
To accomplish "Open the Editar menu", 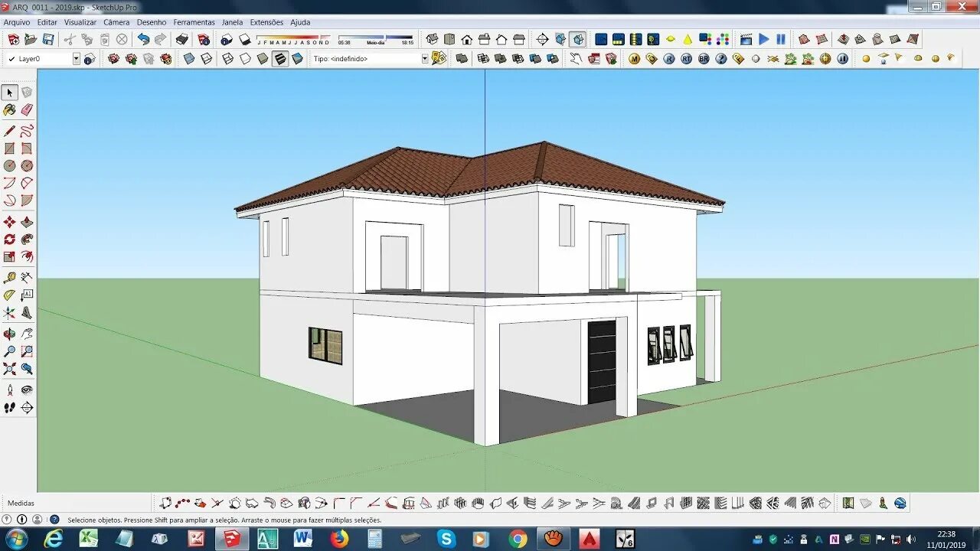I will pos(47,22).
